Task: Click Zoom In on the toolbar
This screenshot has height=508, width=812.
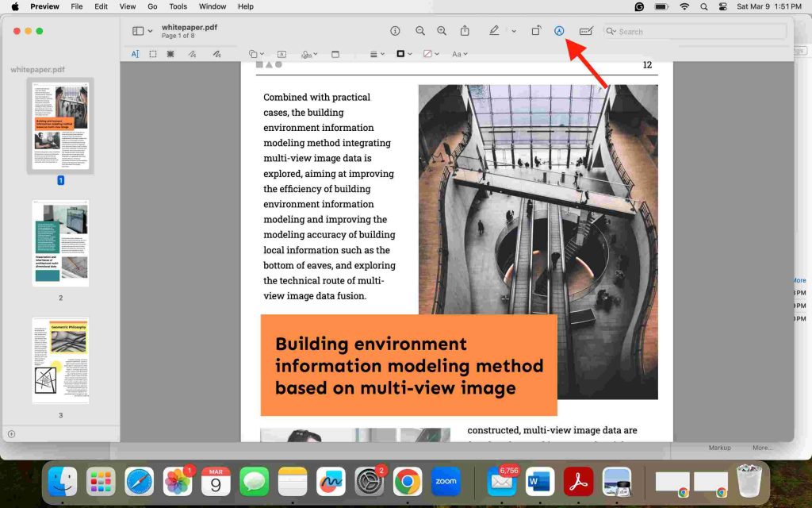Action: tap(442, 31)
